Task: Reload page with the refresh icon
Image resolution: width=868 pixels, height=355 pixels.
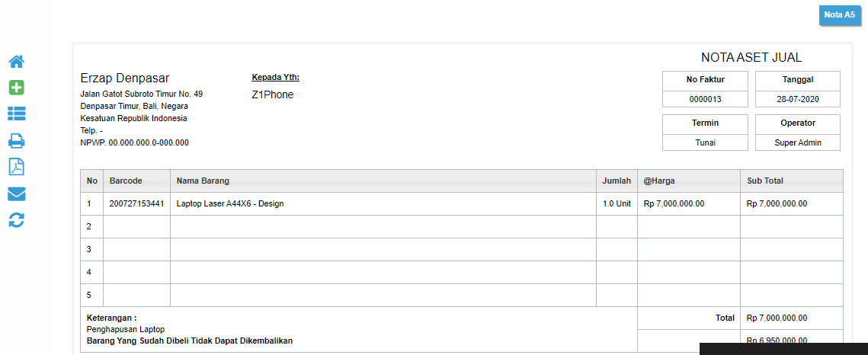Action: tap(17, 221)
